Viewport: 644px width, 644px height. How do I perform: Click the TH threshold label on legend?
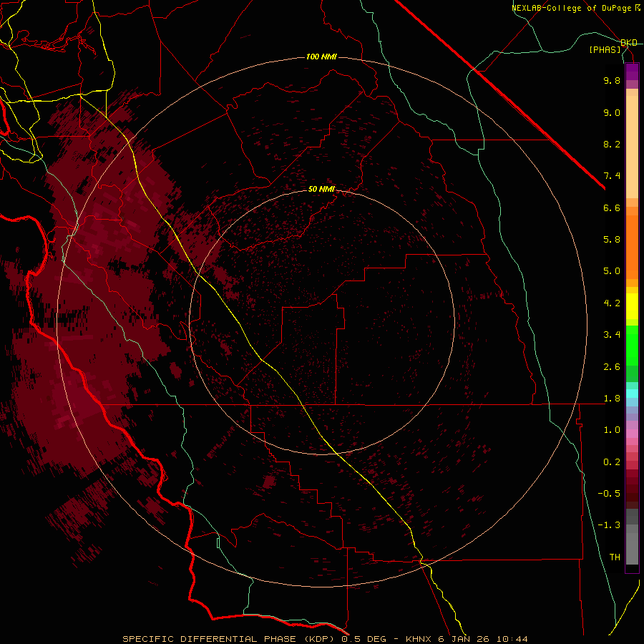615,557
